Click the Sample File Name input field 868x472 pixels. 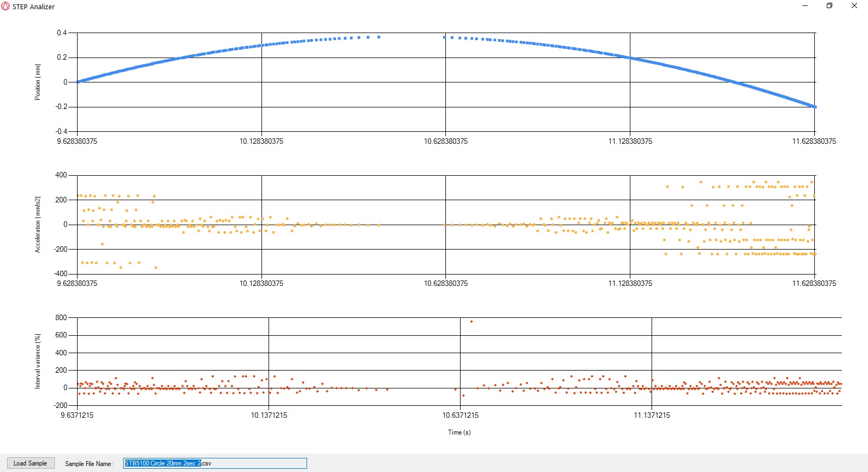pyautogui.click(x=215, y=463)
